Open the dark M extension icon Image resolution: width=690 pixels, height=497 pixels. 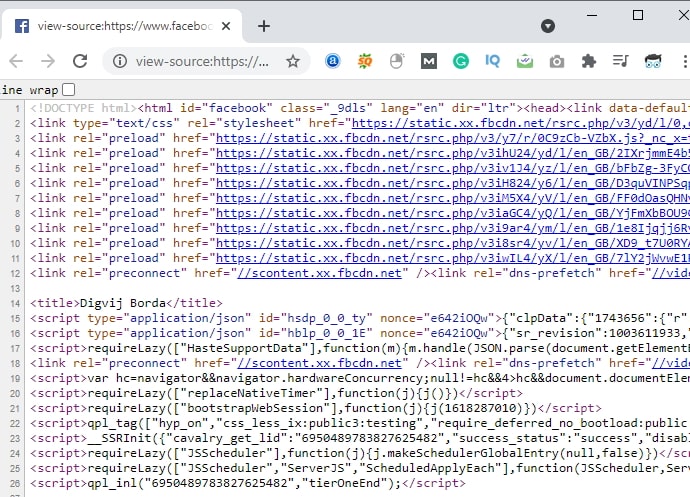coord(429,61)
